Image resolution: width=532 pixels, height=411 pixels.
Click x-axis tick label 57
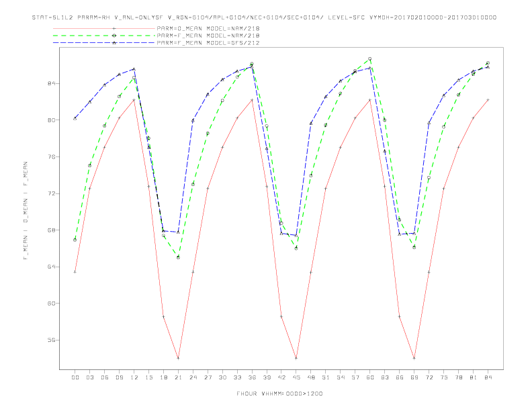click(355, 377)
